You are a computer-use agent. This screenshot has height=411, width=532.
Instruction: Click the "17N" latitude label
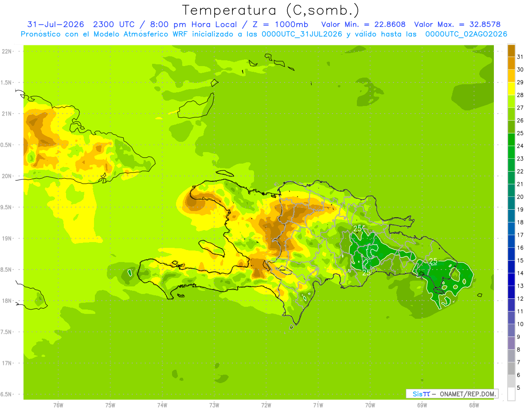7,363
